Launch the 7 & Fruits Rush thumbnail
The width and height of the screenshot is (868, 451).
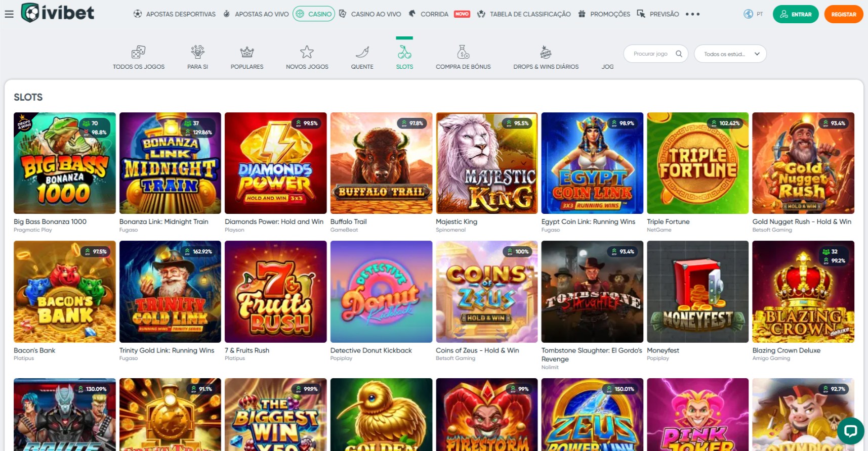coord(275,292)
